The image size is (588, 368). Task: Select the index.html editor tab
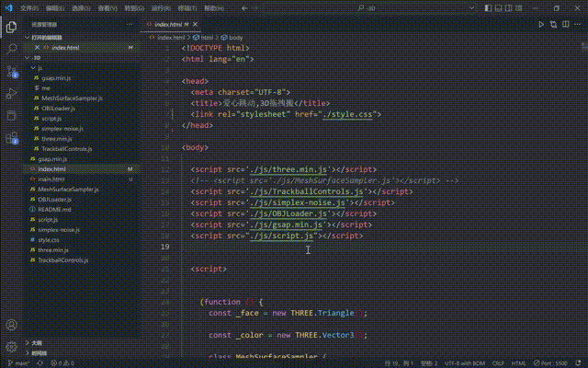(168, 25)
